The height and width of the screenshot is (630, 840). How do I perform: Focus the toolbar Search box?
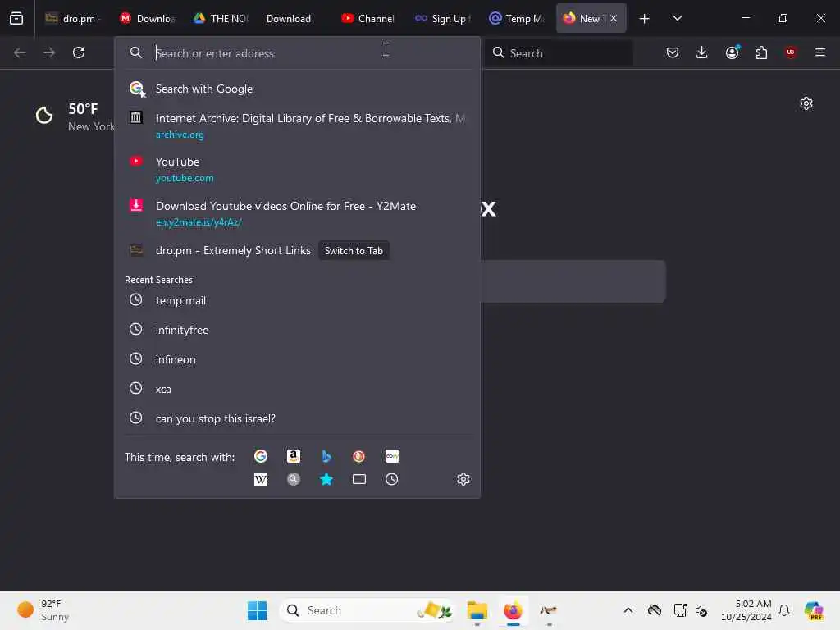[x=559, y=53]
